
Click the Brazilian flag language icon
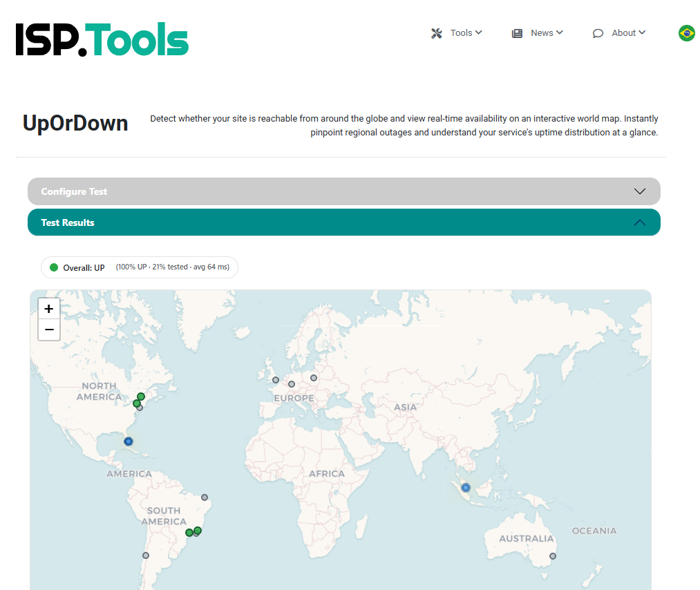(686, 32)
